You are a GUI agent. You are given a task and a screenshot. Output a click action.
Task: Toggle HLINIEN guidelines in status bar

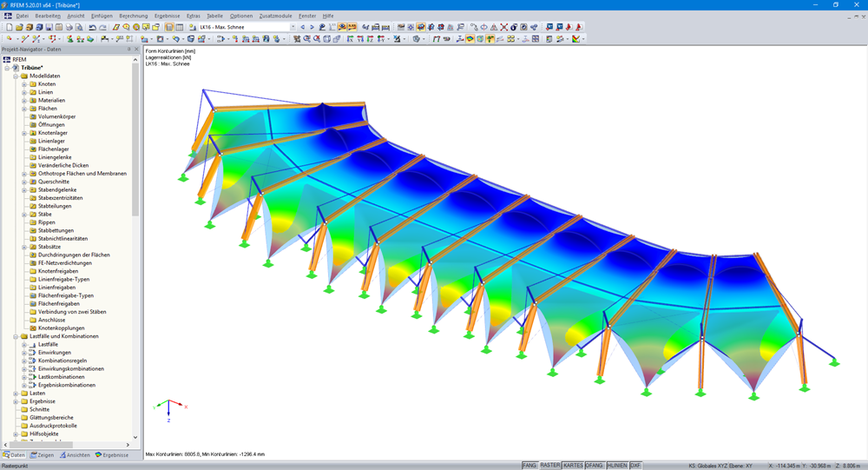(617, 466)
